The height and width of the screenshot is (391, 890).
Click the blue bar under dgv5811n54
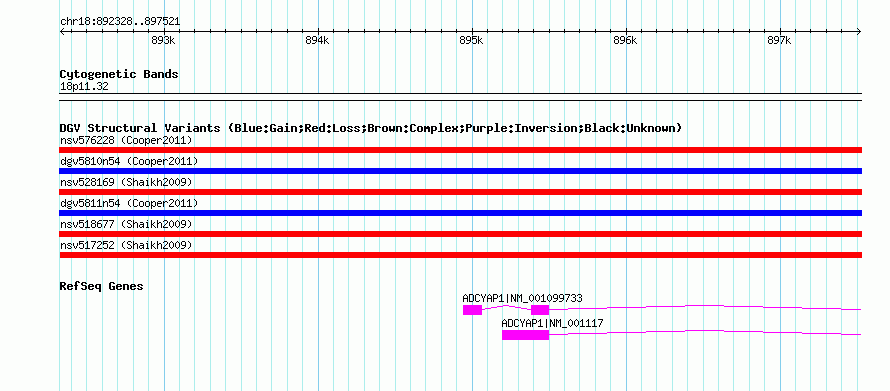461,213
